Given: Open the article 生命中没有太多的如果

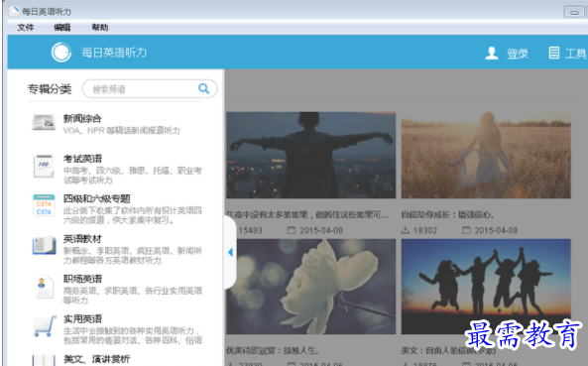Looking at the screenshot, I should pyautogui.click(x=307, y=215).
